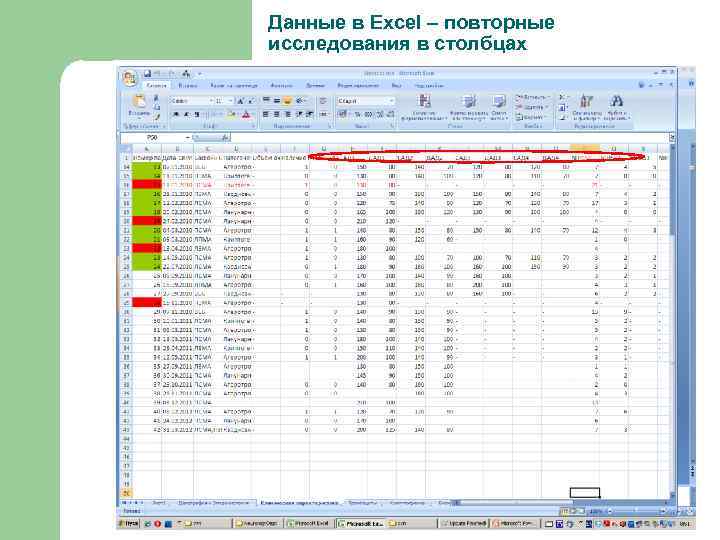Click the fx insert function icon

225,138
